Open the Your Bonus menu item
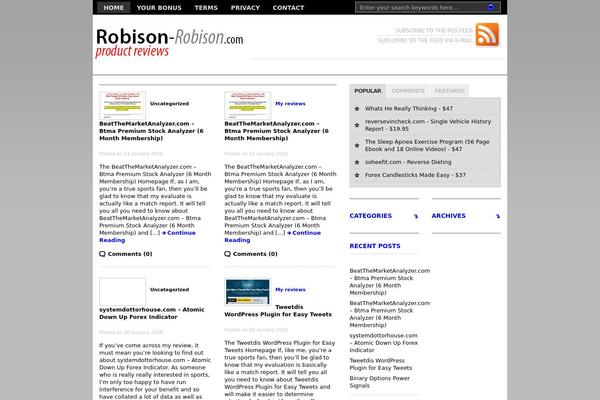600x400 pixels. (x=159, y=7)
